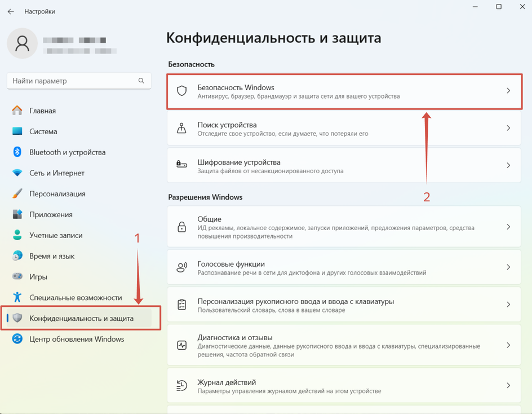Viewport: 532px width, 414px height.
Task: Click the Голосовые функции speech icon
Action: (182, 267)
